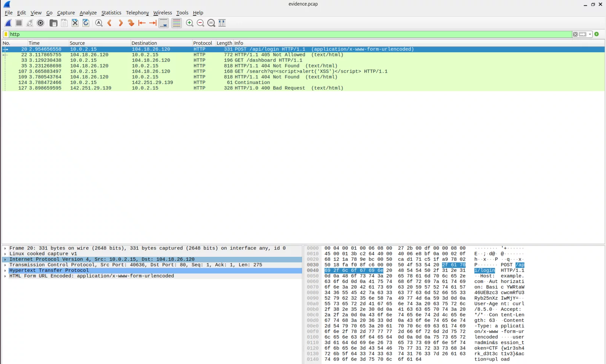
Task: Toggle auto-scroll during live capture
Action: pos(164,23)
